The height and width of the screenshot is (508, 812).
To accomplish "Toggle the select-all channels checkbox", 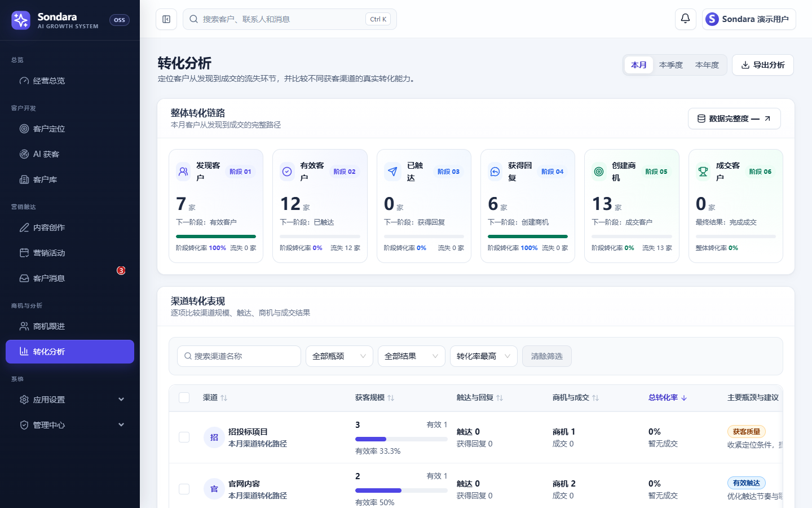I will click(184, 397).
